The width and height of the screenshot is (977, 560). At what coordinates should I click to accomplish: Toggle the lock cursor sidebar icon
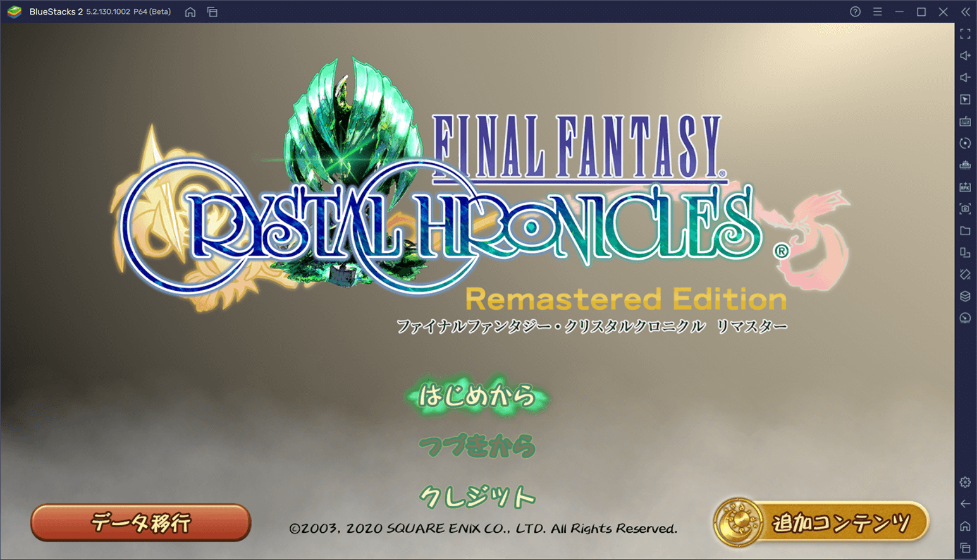click(965, 100)
